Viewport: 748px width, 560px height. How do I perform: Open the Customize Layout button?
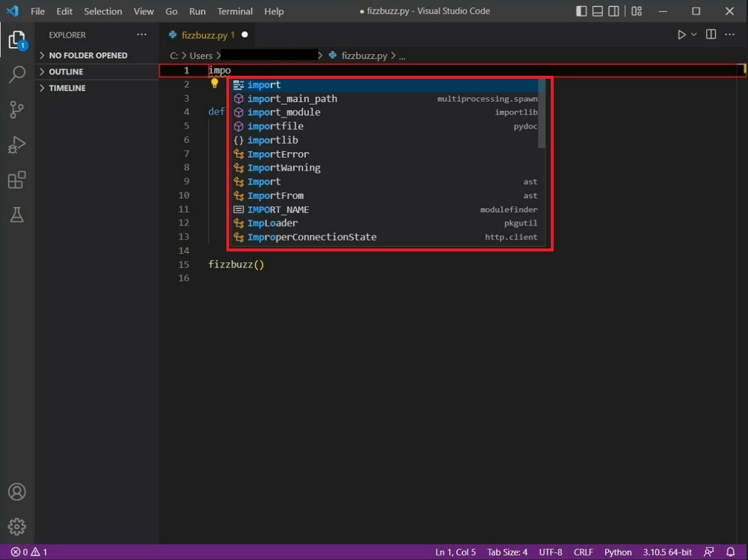[637, 11]
